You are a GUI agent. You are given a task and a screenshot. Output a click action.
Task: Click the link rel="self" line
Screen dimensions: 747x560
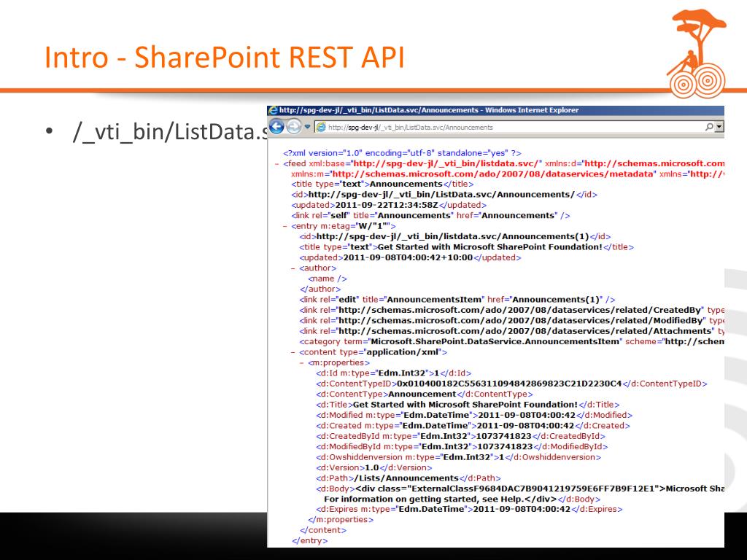(430, 216)
